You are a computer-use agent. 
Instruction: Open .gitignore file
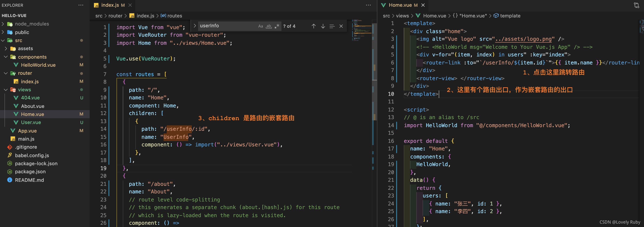[26, 147]
